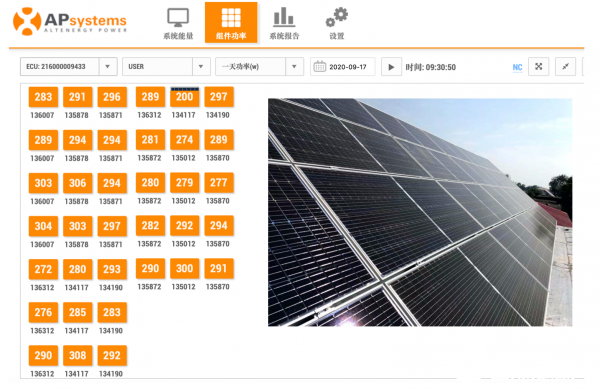Image resolution: width=600 pixels, height=390 pixels.
Task: Select panel tile showing 290 above 135872
Action: point(150,268)
